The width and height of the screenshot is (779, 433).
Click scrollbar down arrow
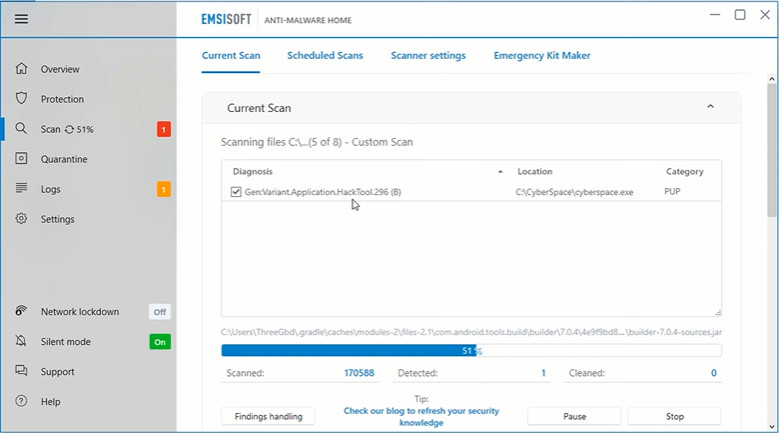click(x=772, y=427)
